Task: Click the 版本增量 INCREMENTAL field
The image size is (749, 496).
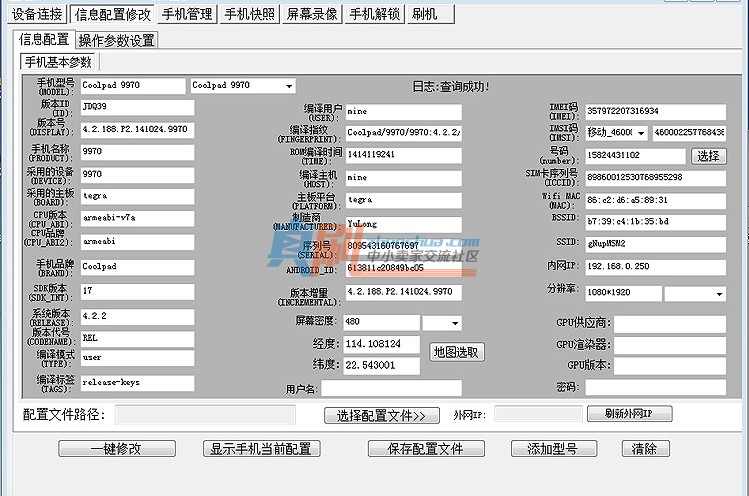Action: pos(404,293)
